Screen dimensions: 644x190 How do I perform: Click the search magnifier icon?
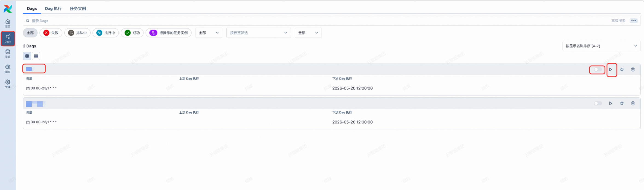(x=28, y=21)
